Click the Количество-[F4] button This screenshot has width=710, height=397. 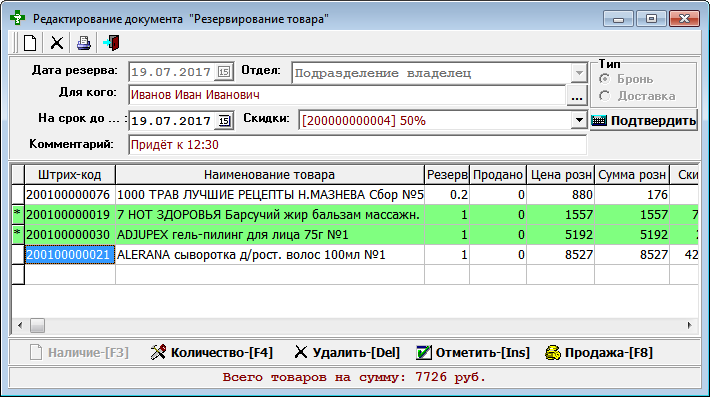pos(212,353)
